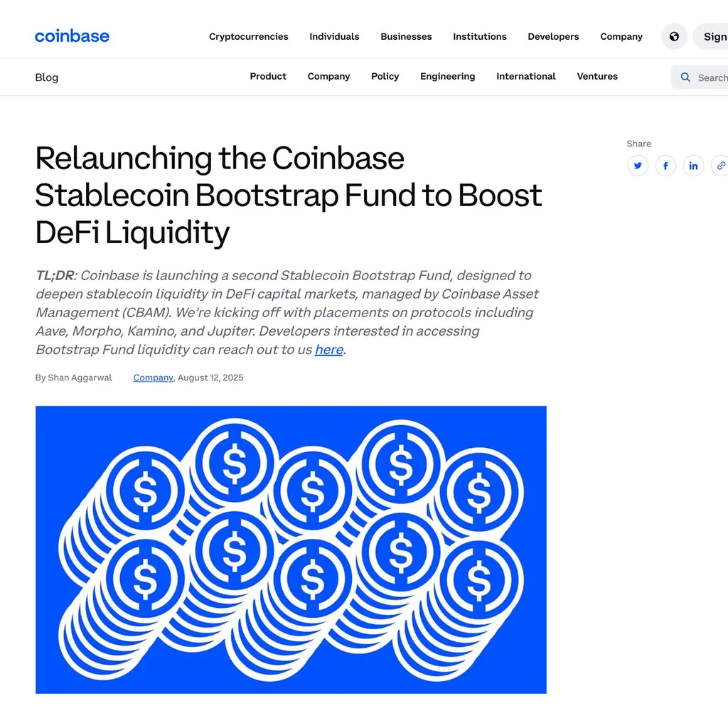Image resolution: width=728 pixels, height=728 pixels.
Task: Click the globe language selector icon
Action: (674, 36)
